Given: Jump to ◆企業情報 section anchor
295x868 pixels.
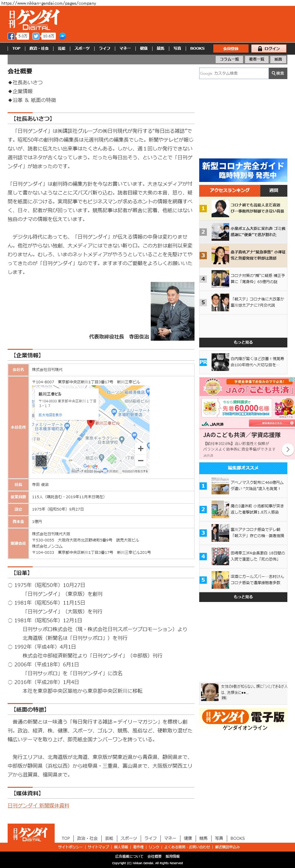Looking at the screenshot, I should (23, 91).
